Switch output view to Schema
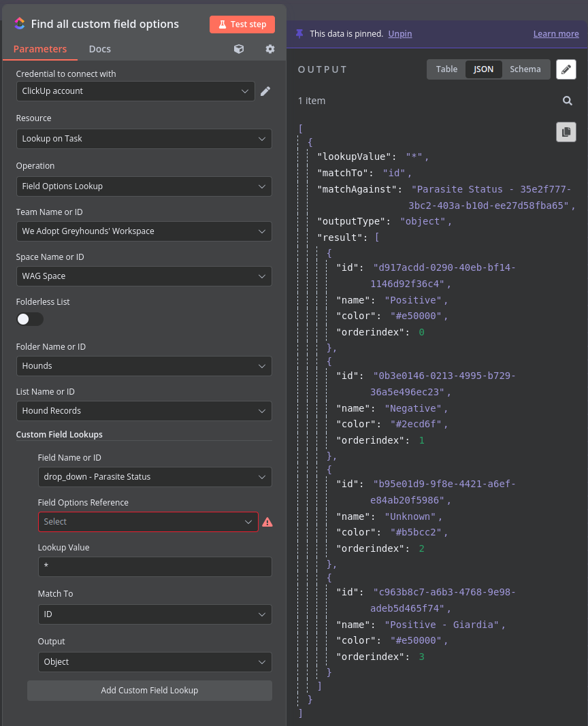The height and width of the screenshot is (726, 588). [525, 69]
